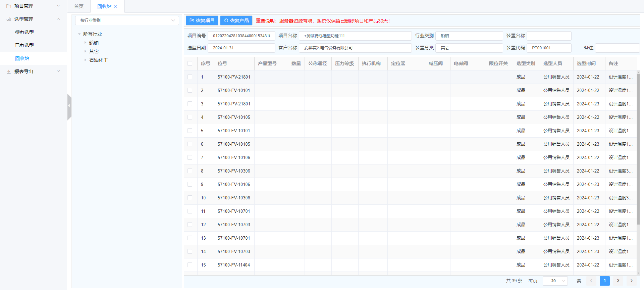Open the page size dropdown showing 20

tap(555, 281)
